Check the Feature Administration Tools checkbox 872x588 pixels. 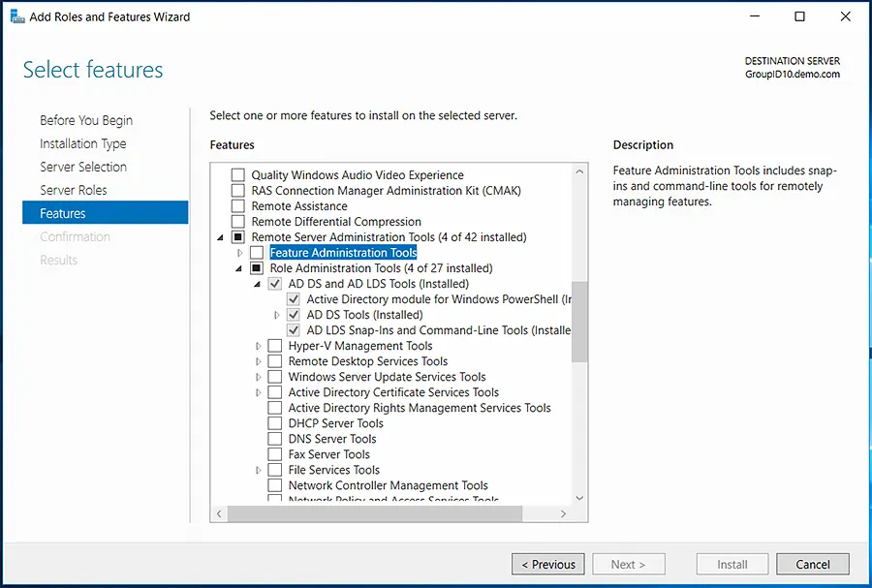click(x=257, y=253)
